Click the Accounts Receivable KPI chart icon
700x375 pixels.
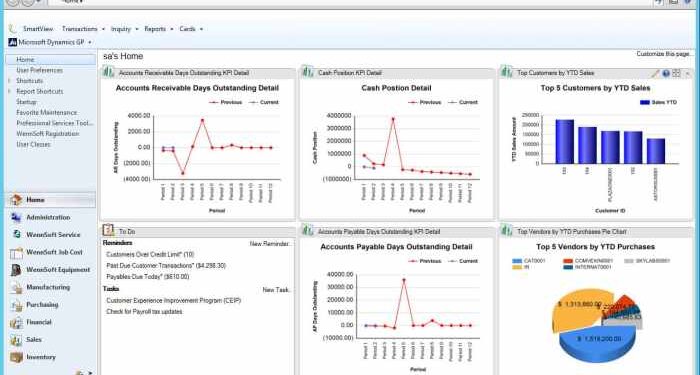point(108,72)
